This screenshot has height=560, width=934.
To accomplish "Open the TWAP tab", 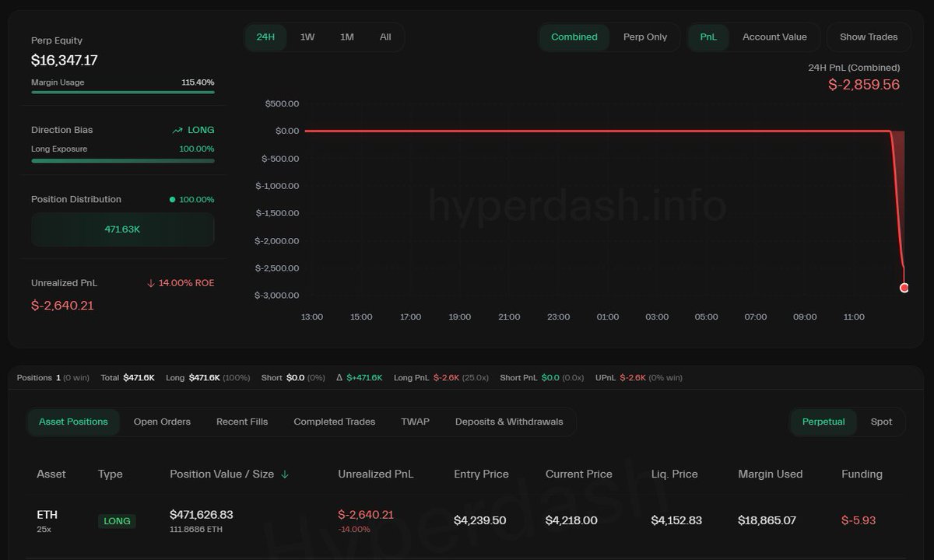I will (415, 422).
